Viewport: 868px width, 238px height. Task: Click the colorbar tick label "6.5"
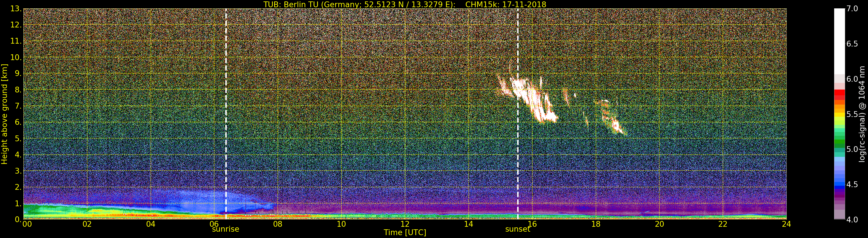852,44
